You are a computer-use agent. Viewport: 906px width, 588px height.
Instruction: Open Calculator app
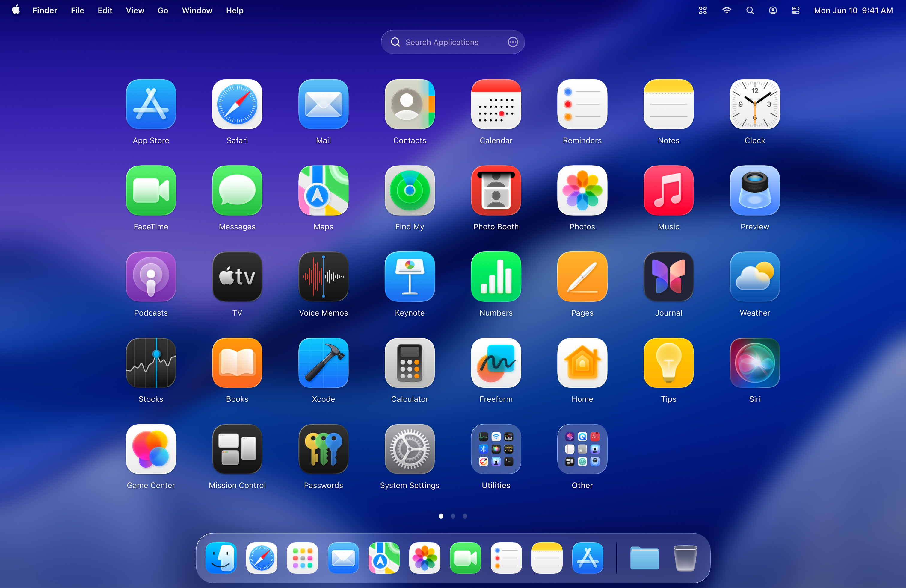point(410,363)
